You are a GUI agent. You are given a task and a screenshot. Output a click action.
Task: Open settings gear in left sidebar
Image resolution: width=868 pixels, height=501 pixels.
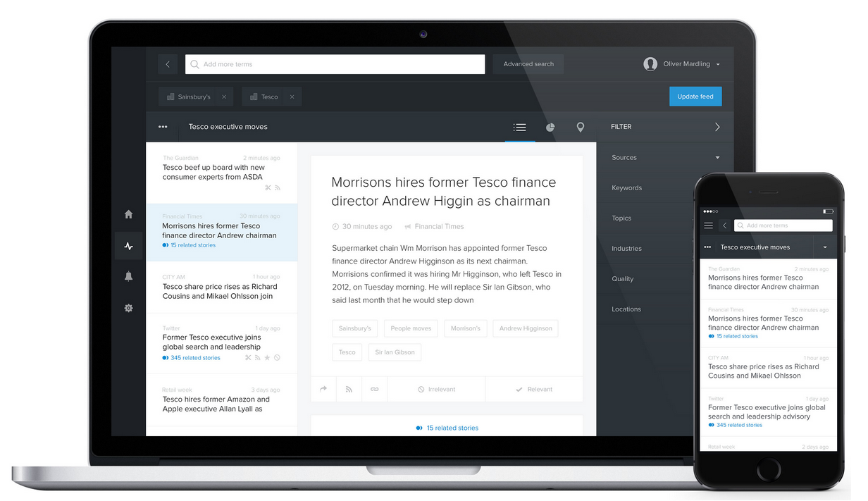[x=128, y=308]
